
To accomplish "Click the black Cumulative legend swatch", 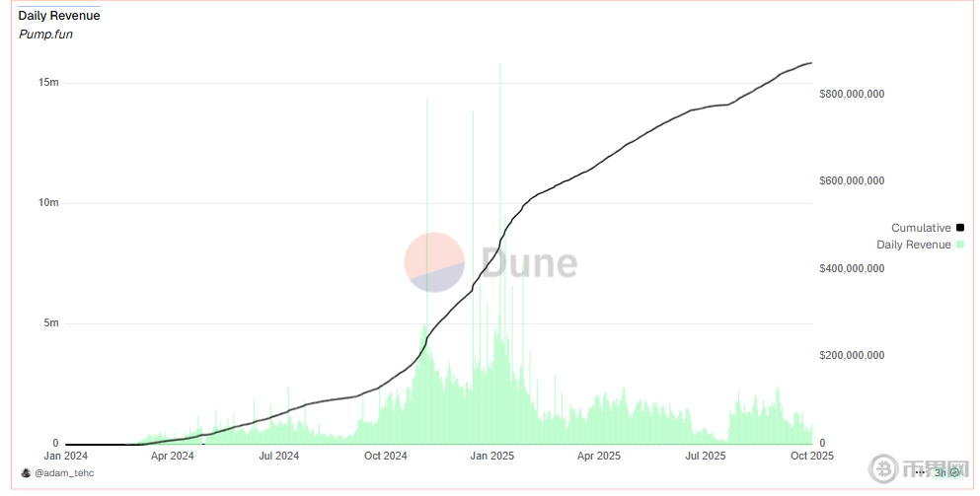I will (960, 228).
